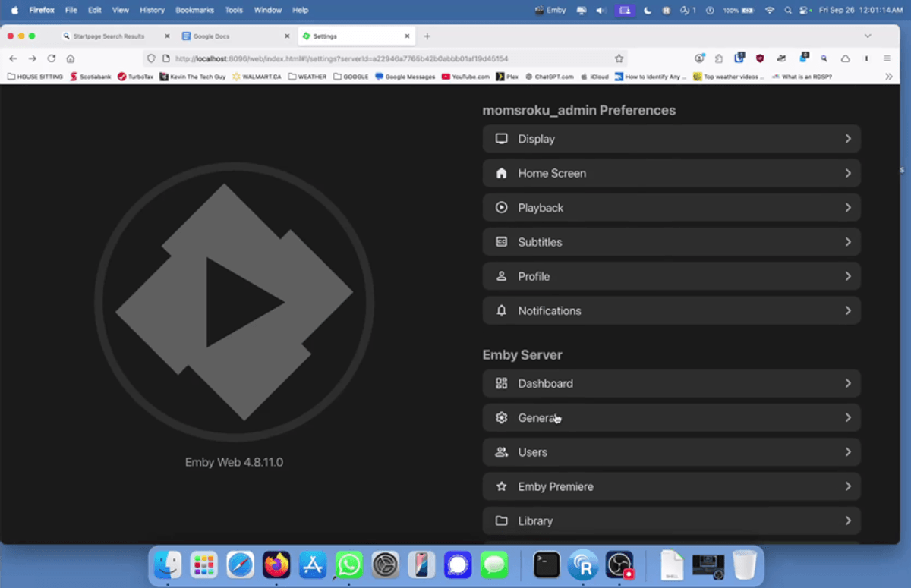Click the Wi-Fi icon in menu bar
This screenshot has height=588, width=911.
tap(770, 10)
